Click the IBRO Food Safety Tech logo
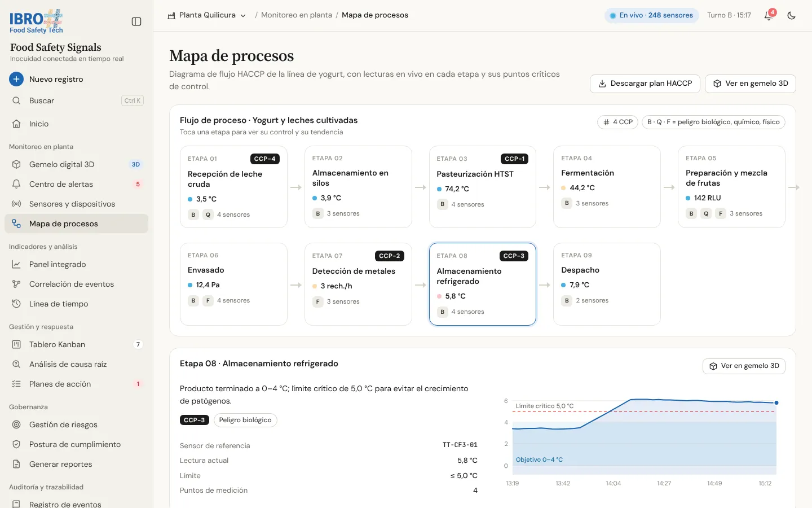 (36, 21)
